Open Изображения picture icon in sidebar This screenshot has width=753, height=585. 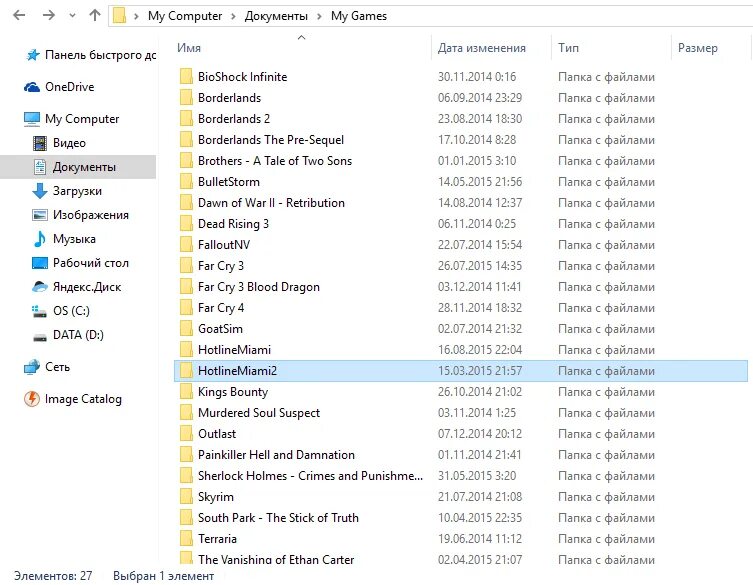(40, 215)
